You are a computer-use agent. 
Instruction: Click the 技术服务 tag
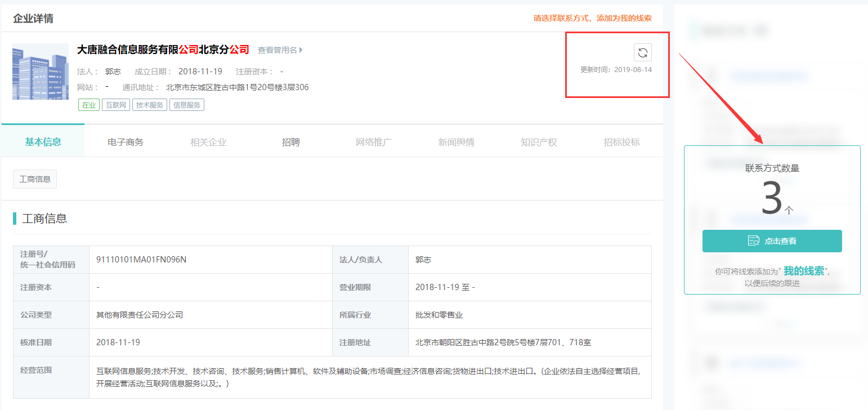pos(150,105)
